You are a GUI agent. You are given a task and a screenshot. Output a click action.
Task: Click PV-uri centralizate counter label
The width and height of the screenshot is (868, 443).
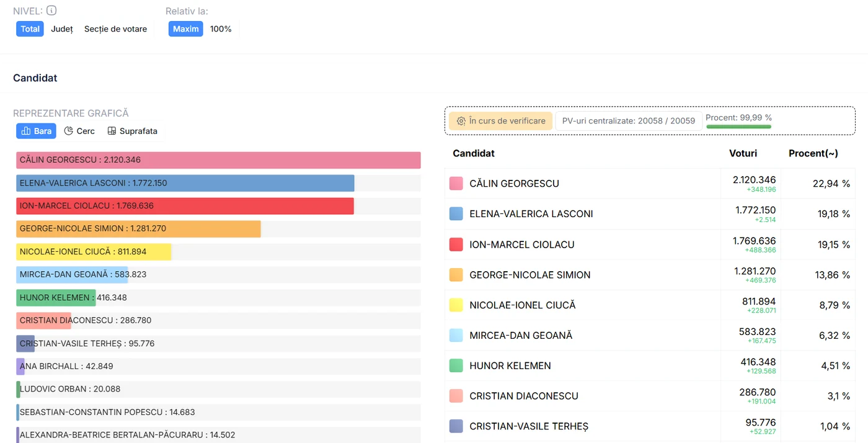click(628, 121)
